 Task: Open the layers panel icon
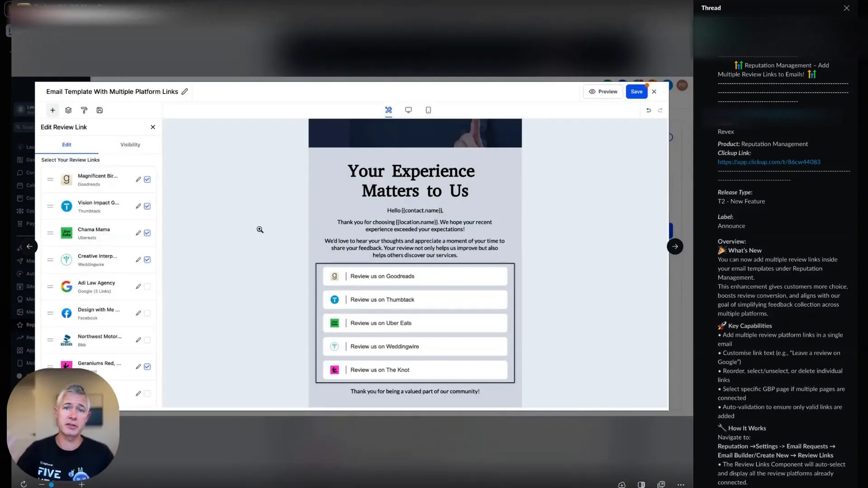[x=68, y=110]
